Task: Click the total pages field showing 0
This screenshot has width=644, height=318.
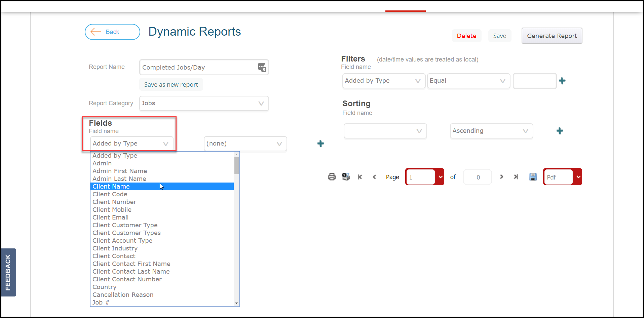Action: pyautogui.click(x=478, y=177)
